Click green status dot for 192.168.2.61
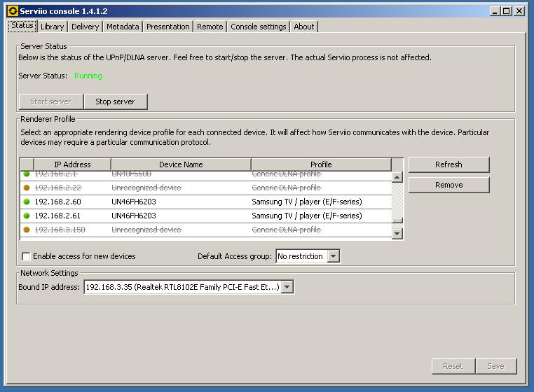Screen dimensions: 534x392 point(27,216)
